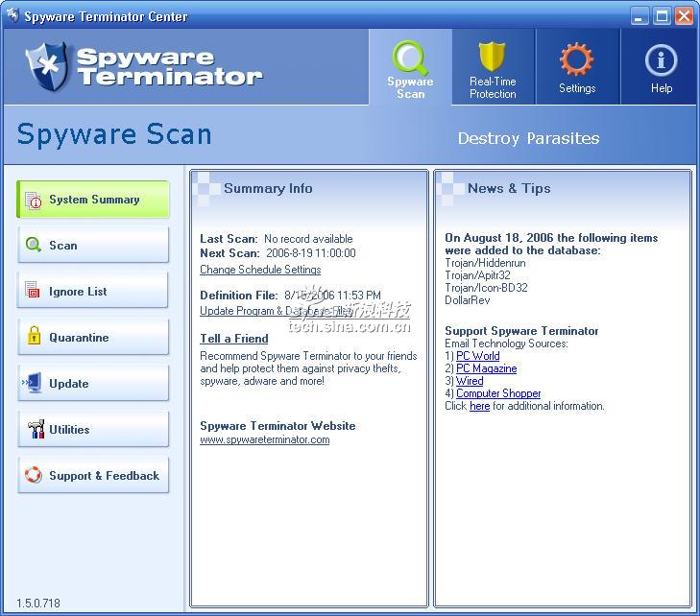Open the Utilities section
The image size is (700, 616).
point(93,429)
